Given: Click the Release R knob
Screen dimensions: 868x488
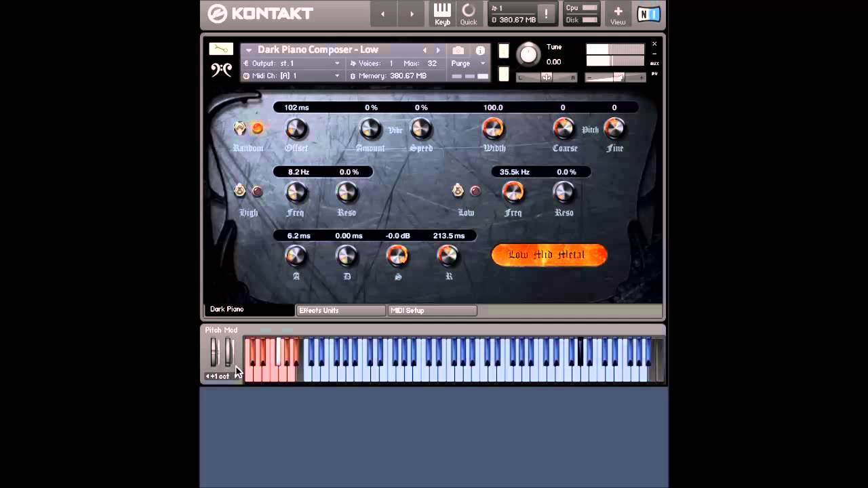Looking at the screenshot, I should click(448, 256).
